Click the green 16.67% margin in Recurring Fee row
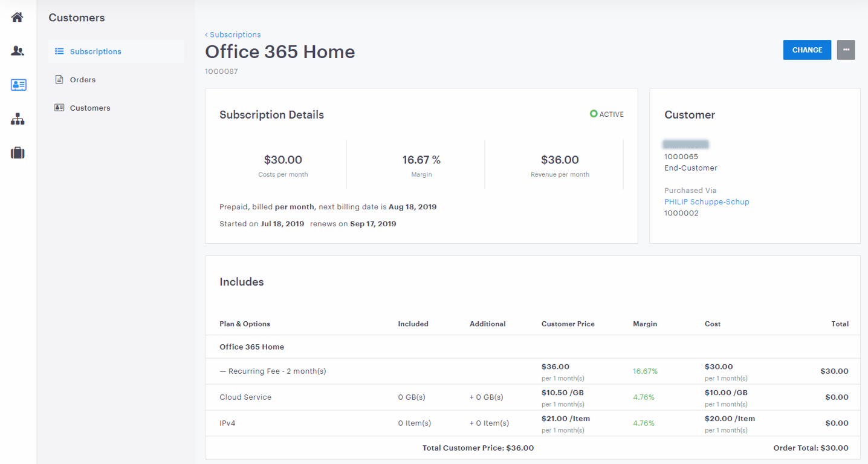This screenshot has height=464, width=868. [645, 371]
